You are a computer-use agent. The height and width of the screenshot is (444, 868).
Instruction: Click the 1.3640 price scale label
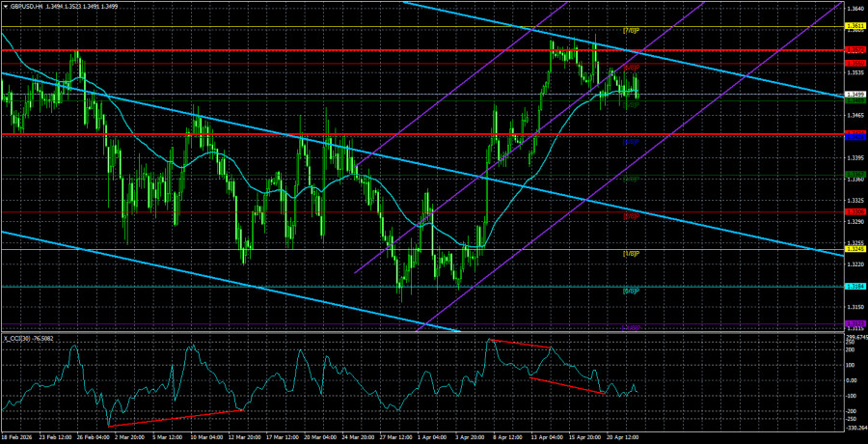tap(854, 9)
